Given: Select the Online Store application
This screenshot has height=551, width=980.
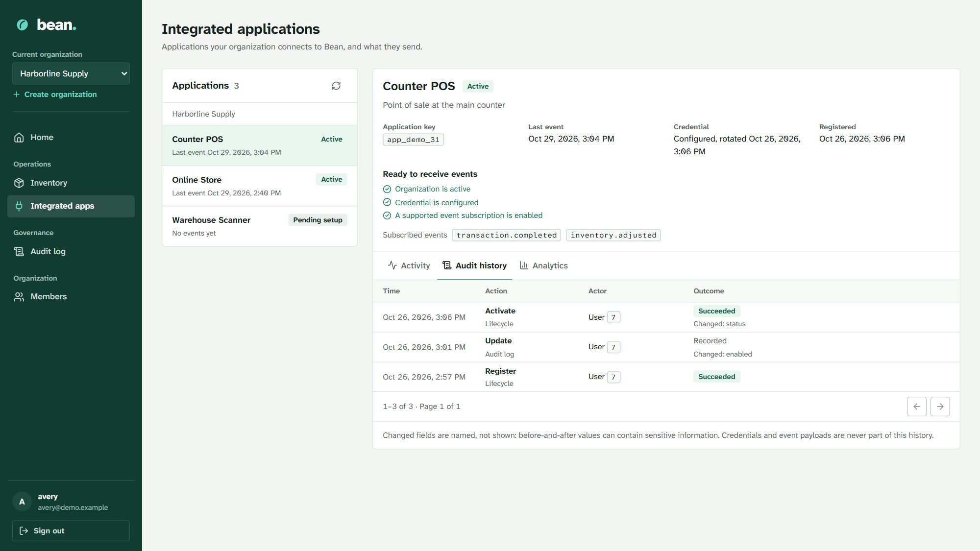Looking at the screenshot, I should pos(260,186).
